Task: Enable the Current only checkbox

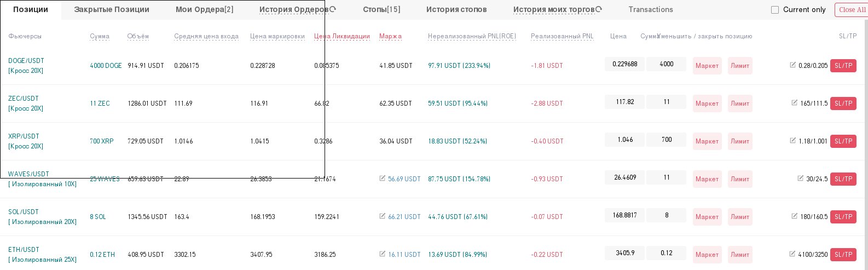Action: coord(775,10)
